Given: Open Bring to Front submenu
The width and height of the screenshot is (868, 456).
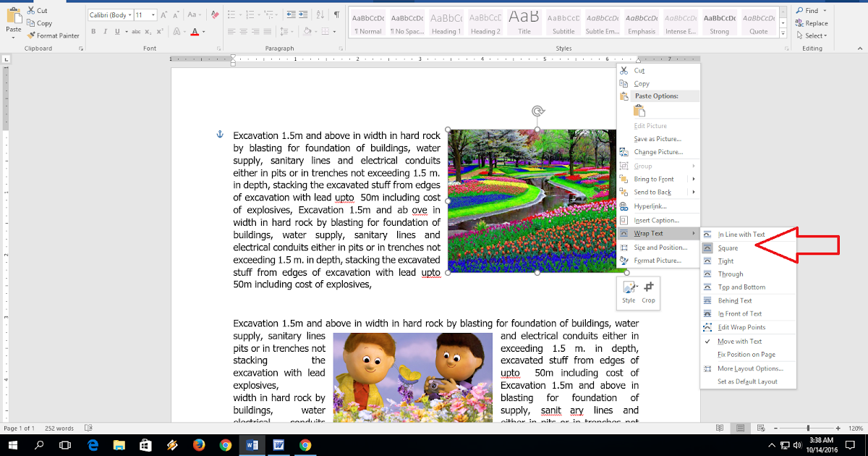Looking at the screenshot, I should (x=658, y=179).
